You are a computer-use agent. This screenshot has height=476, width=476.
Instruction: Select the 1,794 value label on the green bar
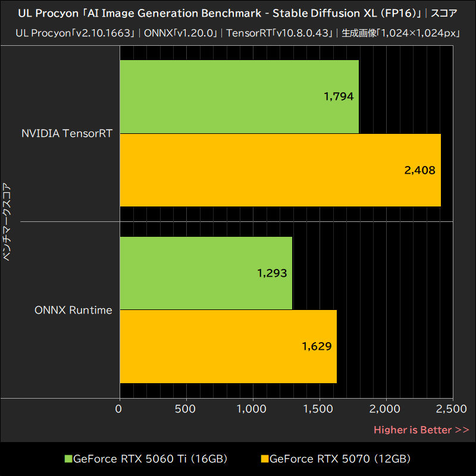[x=340, y=96]
